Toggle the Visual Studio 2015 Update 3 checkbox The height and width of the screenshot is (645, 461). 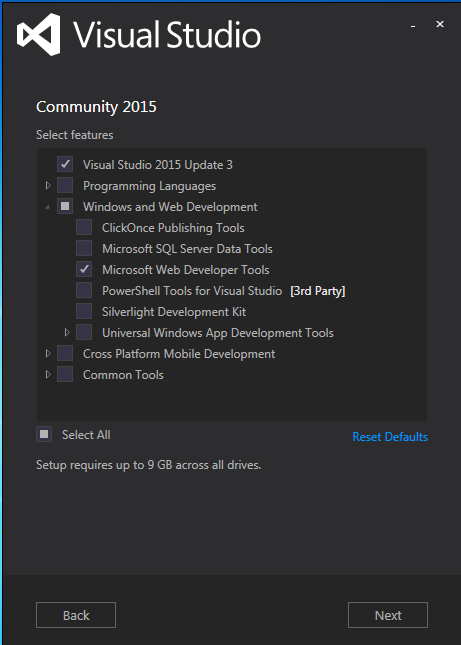pyautogui.click(x=65, y=164)
